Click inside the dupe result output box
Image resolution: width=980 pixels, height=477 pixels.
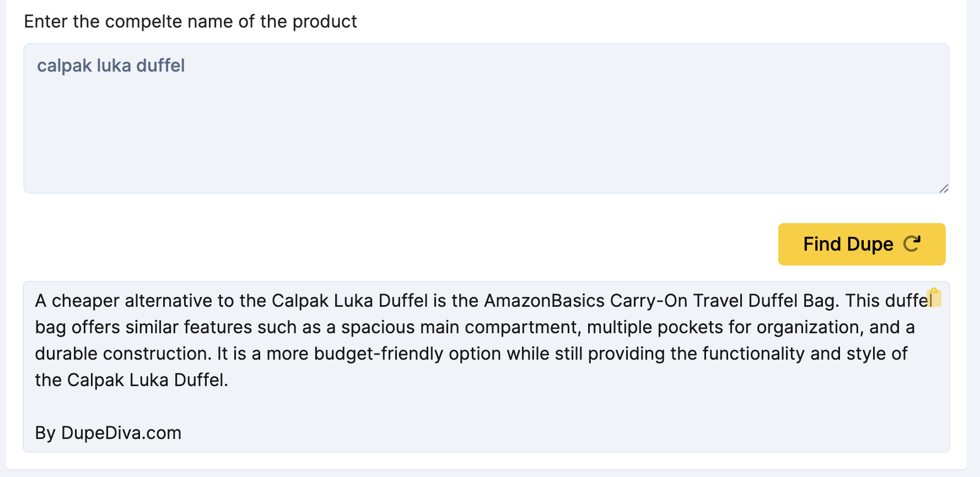[486, 367]
